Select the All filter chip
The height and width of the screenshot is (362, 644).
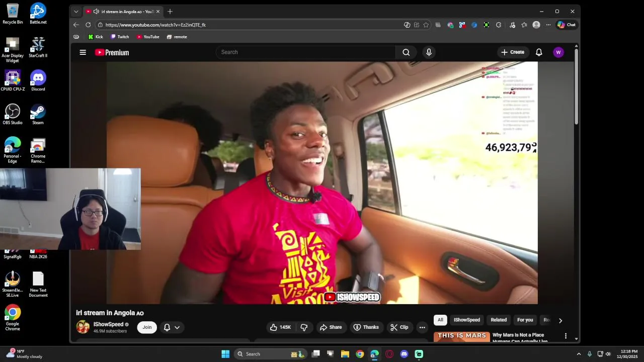point(440,320)
